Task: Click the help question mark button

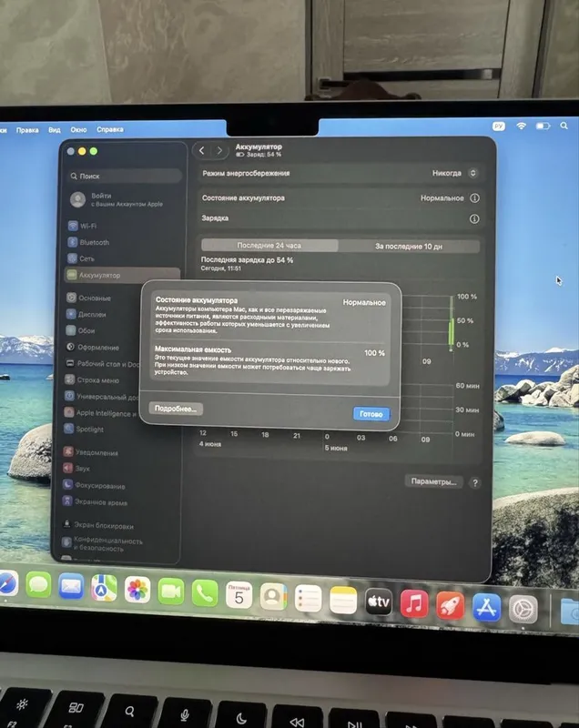Action: point(475,483)
